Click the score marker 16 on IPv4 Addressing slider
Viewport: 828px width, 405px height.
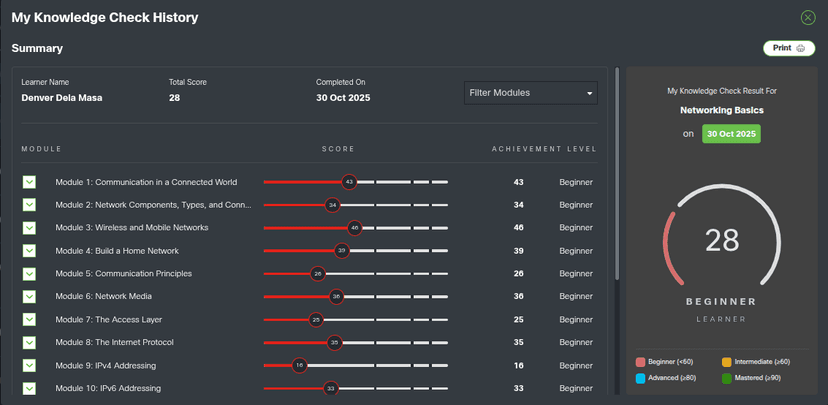tap(299, 366)
